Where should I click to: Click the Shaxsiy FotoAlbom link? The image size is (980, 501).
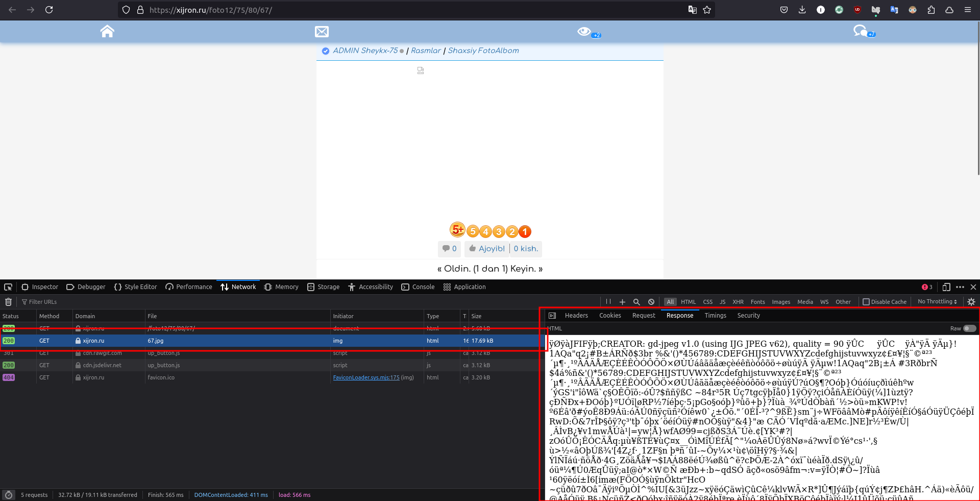483,51
